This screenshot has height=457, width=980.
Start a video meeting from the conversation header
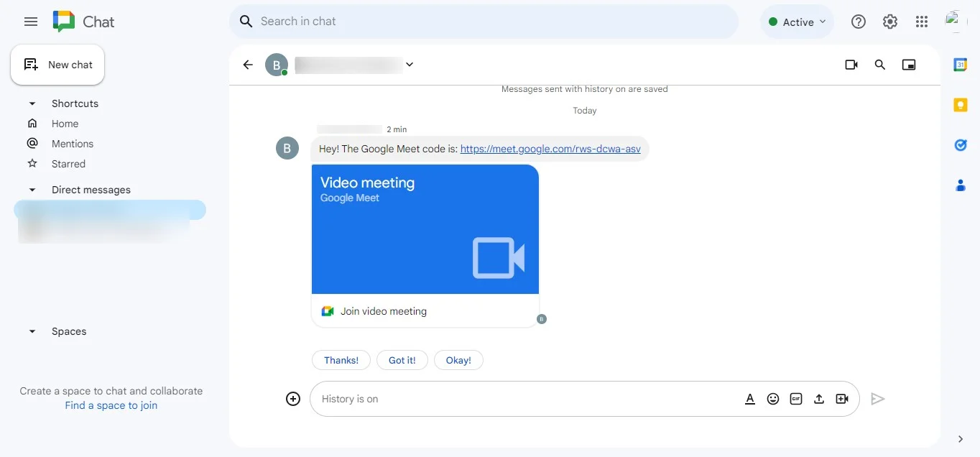tap(851, 65)
